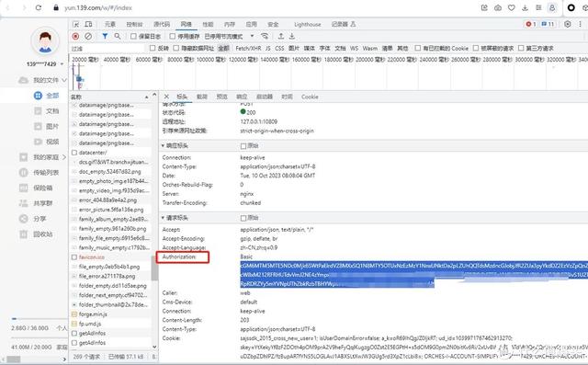Click browser share icon in toolbar

pos(484,7)
